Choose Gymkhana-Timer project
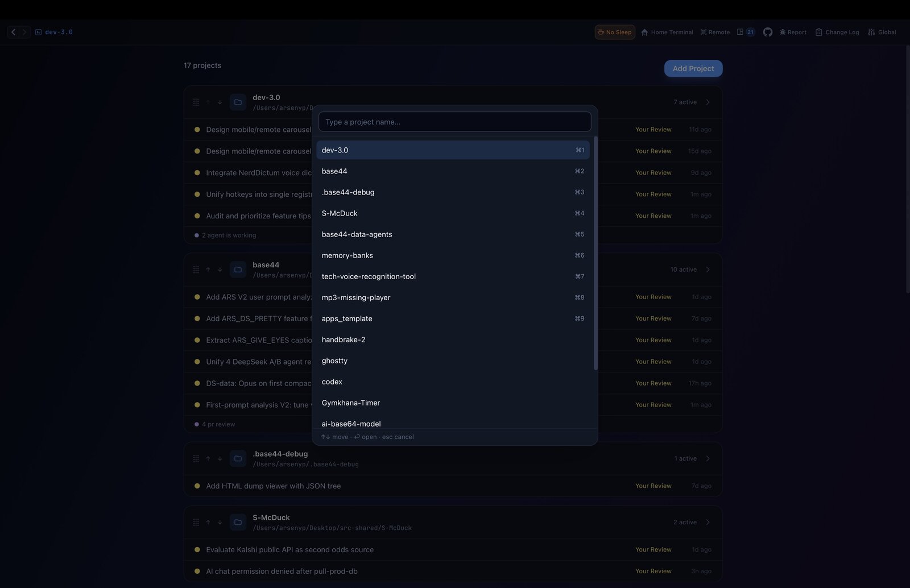The height and width of the screenshot is (588, 910). (x=453, y=403)
